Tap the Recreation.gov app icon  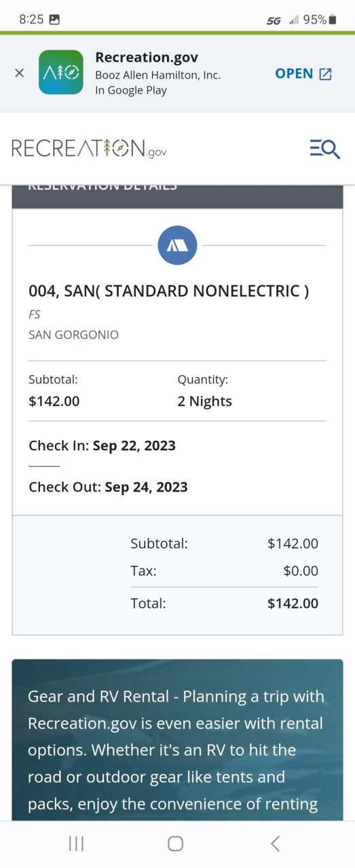point(61,72)
